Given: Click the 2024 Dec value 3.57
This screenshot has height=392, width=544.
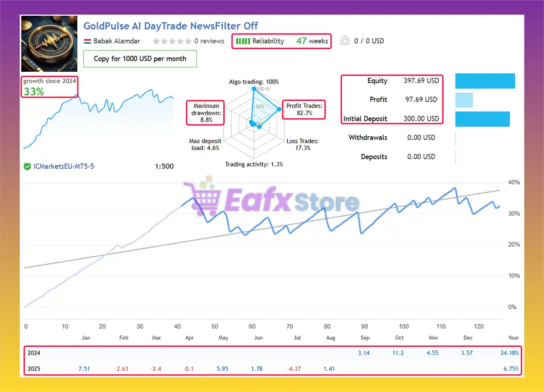Looking at the screenshot, I should pyautogui.click(x=466, y=353).
